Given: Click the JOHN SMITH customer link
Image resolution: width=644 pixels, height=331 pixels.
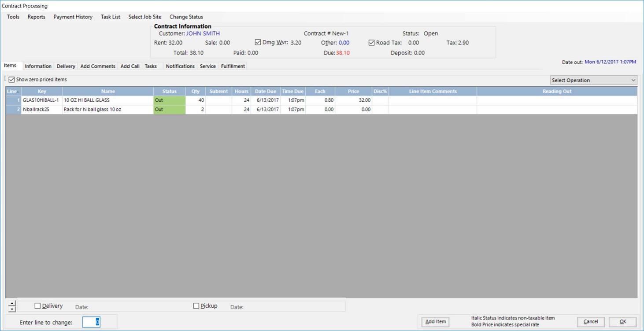Looking at the screenshot, I should [203, 33].
